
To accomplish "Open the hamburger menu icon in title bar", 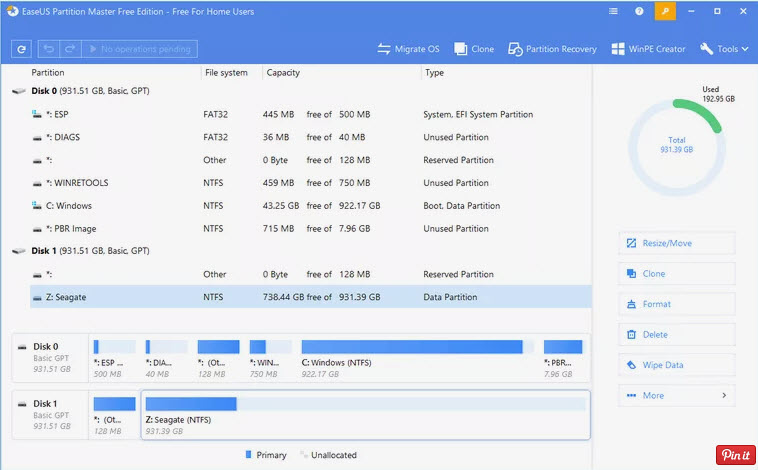I will click(x=613, y=11).
